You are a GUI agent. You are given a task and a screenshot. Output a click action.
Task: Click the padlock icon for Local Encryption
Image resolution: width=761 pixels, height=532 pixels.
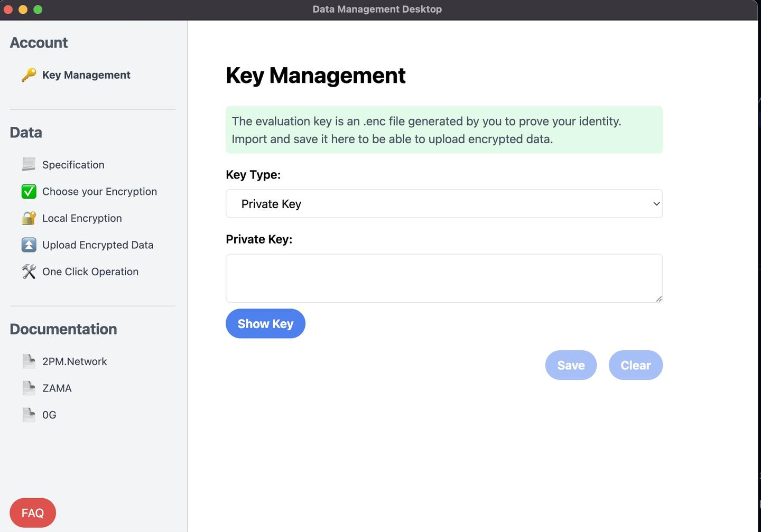pyautogui.click(x=29, y=218)
